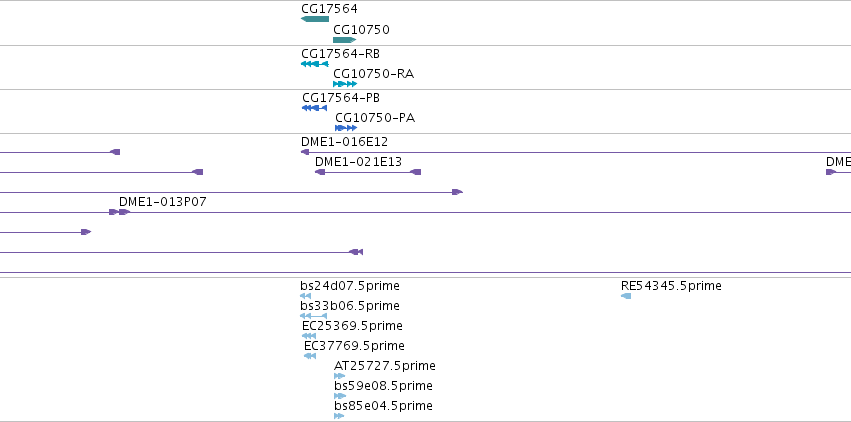
Task: Select the CG17564-PB protein glyph
Action: 314,108
